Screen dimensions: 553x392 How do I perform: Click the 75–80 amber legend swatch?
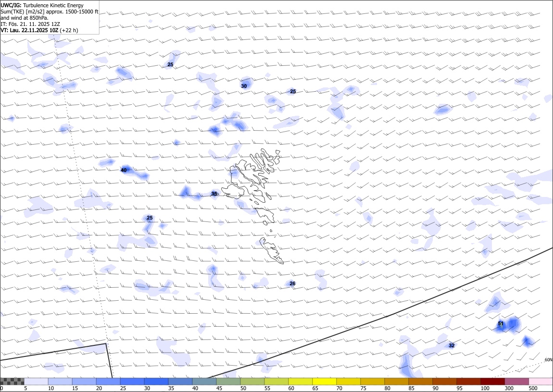point(372,381)
